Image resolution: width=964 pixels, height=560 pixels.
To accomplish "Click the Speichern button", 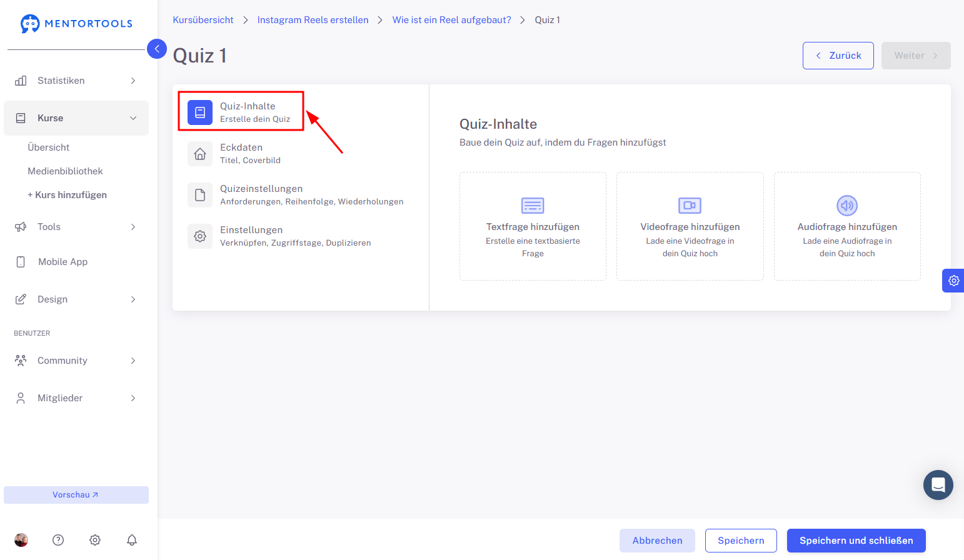I will tap(741, 541).
